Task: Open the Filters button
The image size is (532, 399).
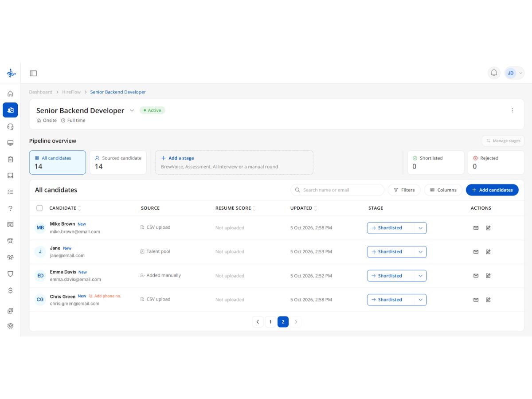Action: 404,190
